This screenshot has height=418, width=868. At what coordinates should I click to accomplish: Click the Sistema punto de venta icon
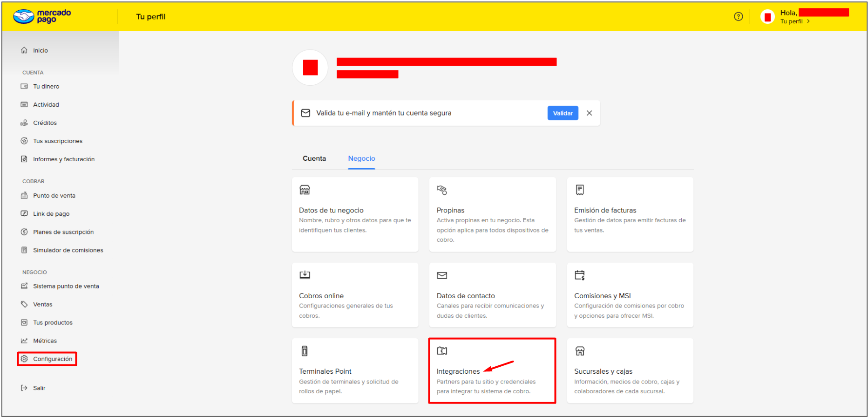point(24,286)
